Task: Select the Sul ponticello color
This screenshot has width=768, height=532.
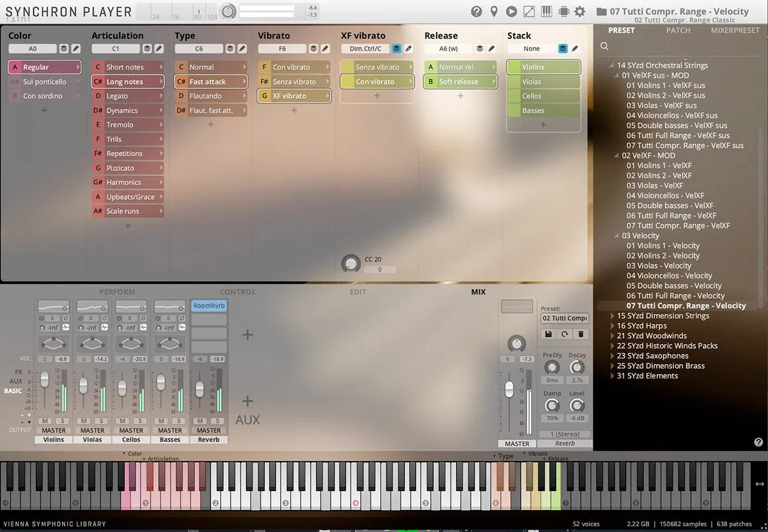Action: click(44, 82)
